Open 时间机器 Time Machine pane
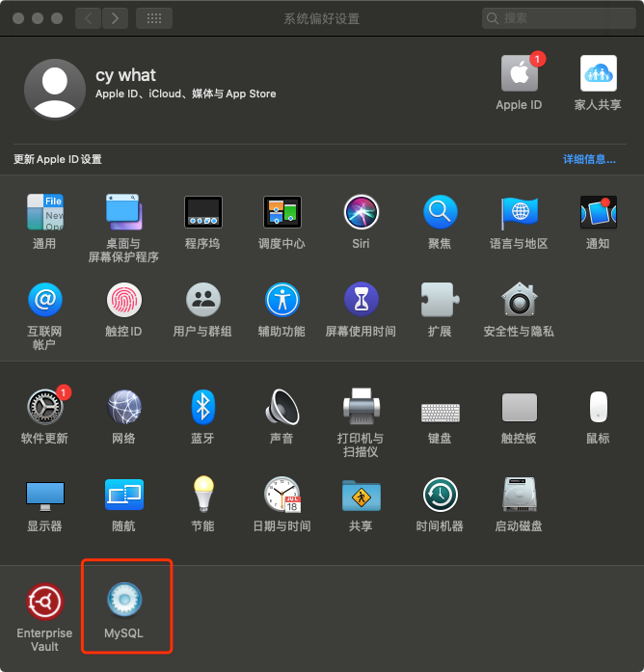Viewport: 644px width, 672px height. [x=440, y=495]
